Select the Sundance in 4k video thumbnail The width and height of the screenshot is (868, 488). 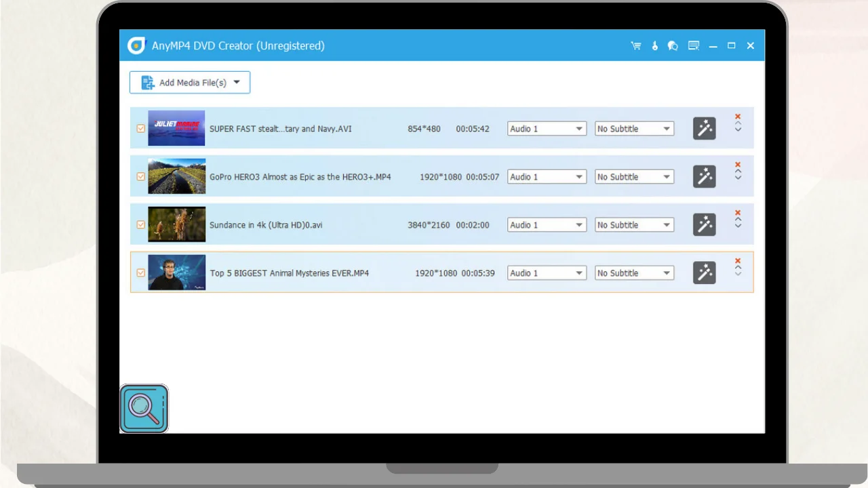pos(176,224)
